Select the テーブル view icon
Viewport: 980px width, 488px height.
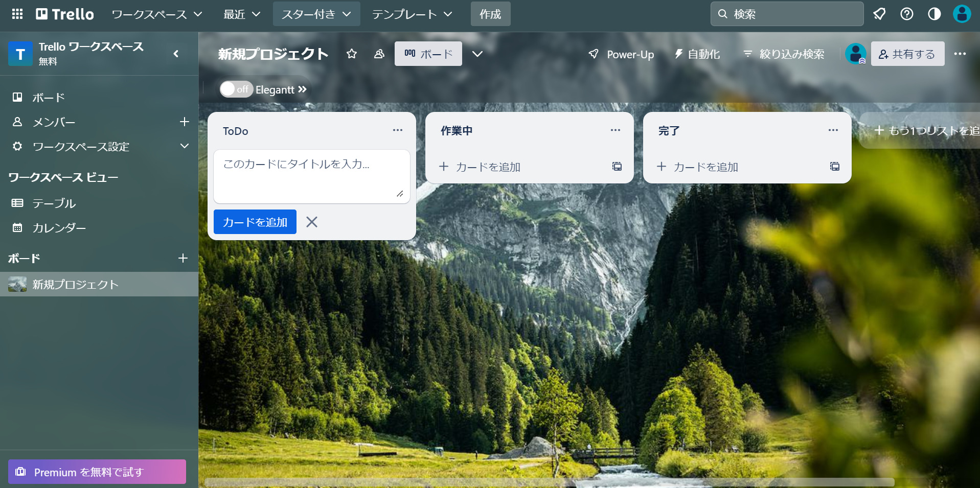pyautogui.click(x=17, y=203)
